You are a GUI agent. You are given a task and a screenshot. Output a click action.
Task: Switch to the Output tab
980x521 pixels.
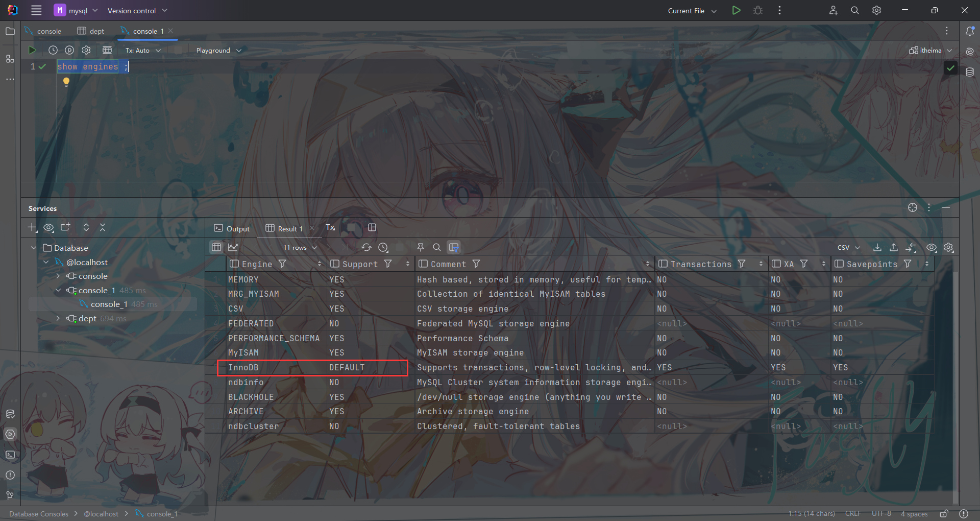click(232, 228)
